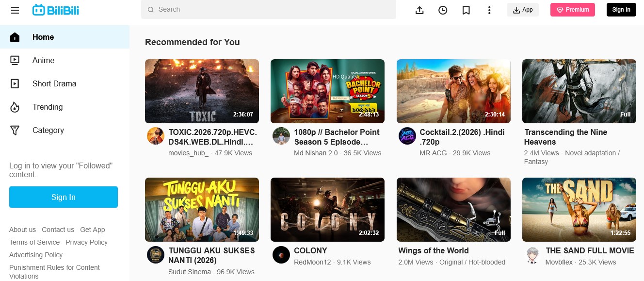Select Short Drama in the sidebar
Screen dimensions: 644x281
[65, 83]
